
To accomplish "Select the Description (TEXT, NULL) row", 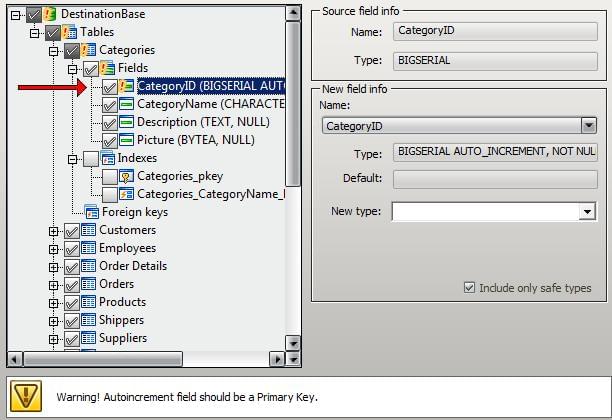I will pyautogui.click(x=203, y=122).
